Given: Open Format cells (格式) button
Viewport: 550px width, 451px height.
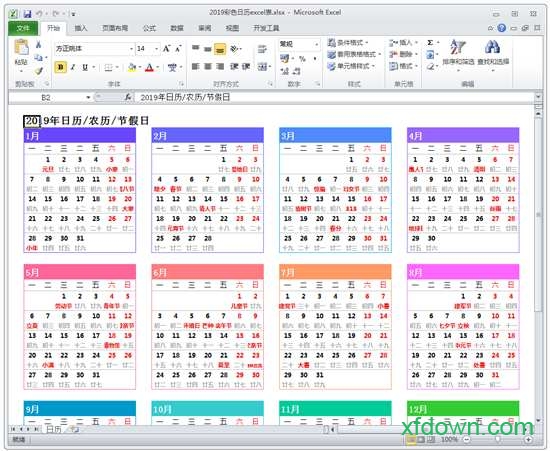Looking at the screenshot, I should tap(403, 66).
